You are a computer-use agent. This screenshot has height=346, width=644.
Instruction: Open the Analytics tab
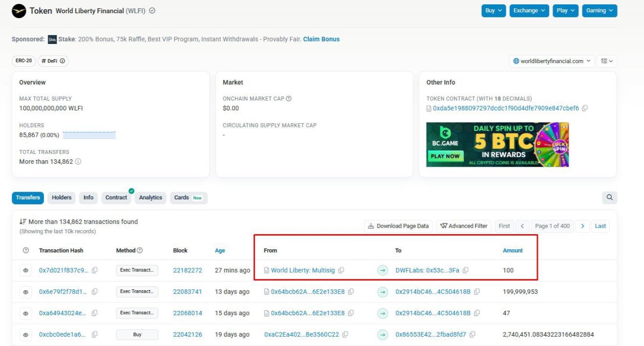tap(150, 197)
